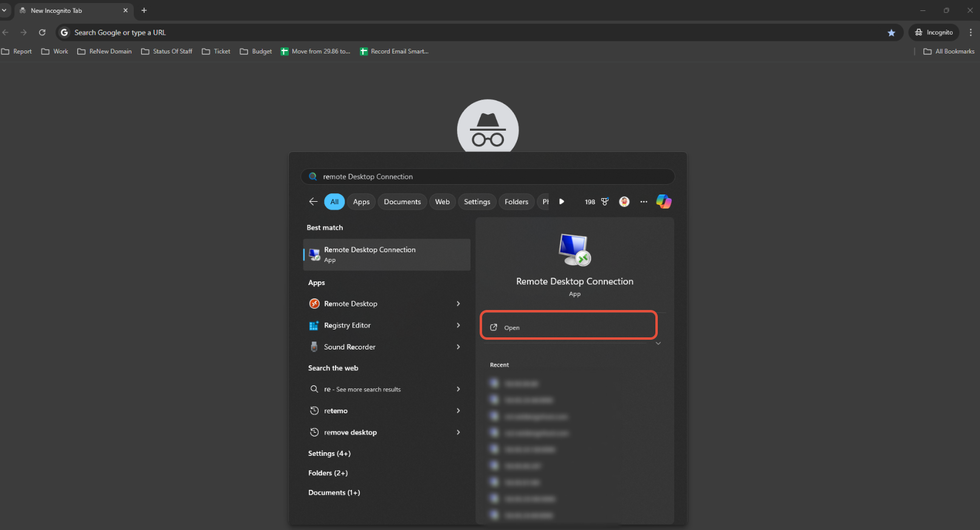This screenshot has width=980, height=530.
Task: Expand more actions chevron below Open
Action: click(x=658, y=344)
